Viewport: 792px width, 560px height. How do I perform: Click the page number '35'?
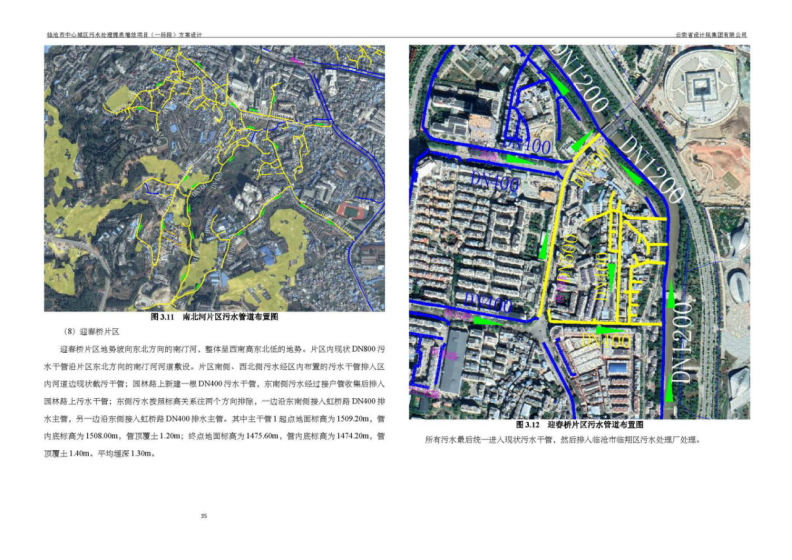click(x=204, y=516)
